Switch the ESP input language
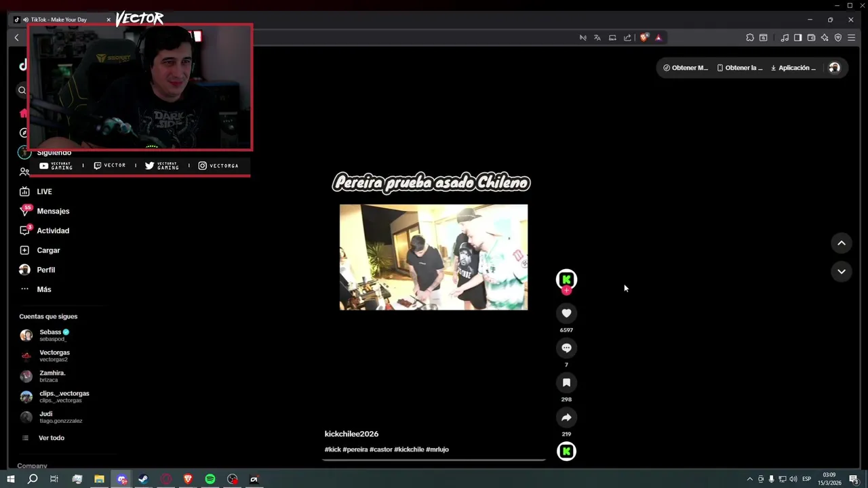The height and width of the screenshot is (488, 868). click(806, 479)
